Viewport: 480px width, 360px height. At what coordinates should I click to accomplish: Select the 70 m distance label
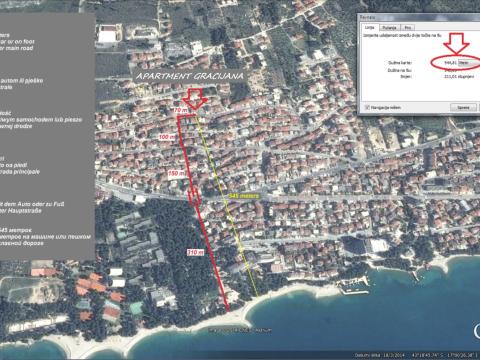181,110
